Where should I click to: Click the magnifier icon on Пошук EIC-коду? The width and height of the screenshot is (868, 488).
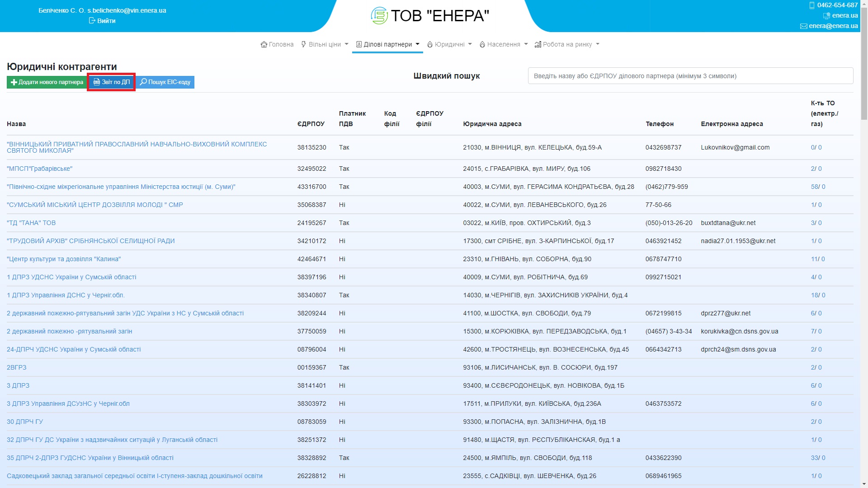tap(143, 82)
